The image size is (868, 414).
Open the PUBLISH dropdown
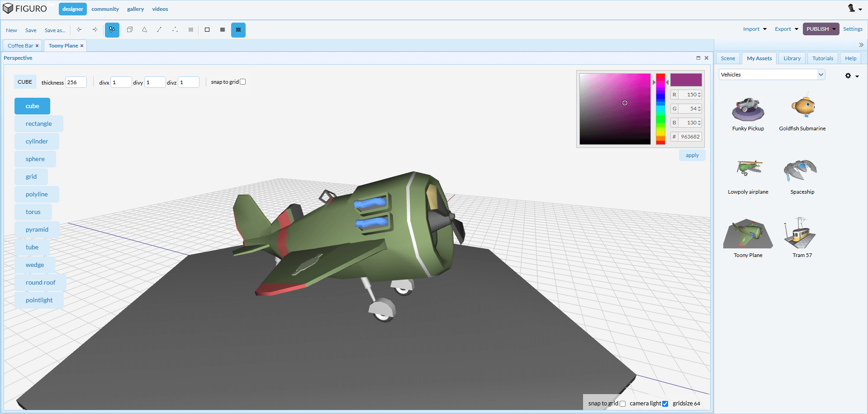[821, 29]
